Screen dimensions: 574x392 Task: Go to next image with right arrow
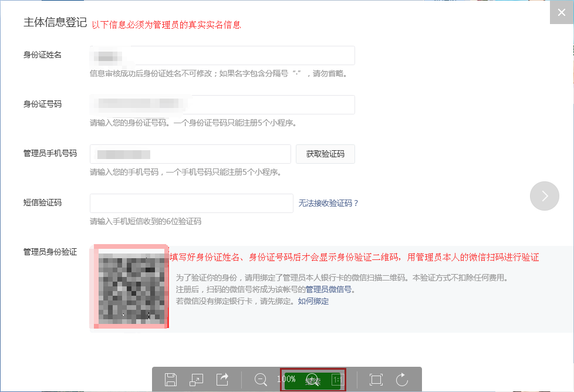pyautogui.click(x=544, y=196)
